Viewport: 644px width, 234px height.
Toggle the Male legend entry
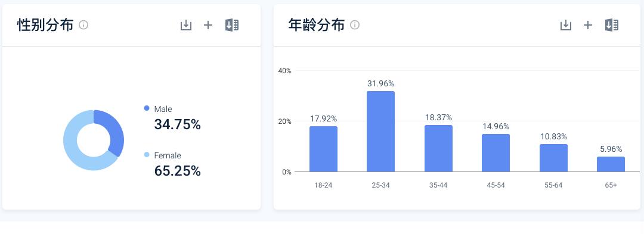tap(163, 109)
